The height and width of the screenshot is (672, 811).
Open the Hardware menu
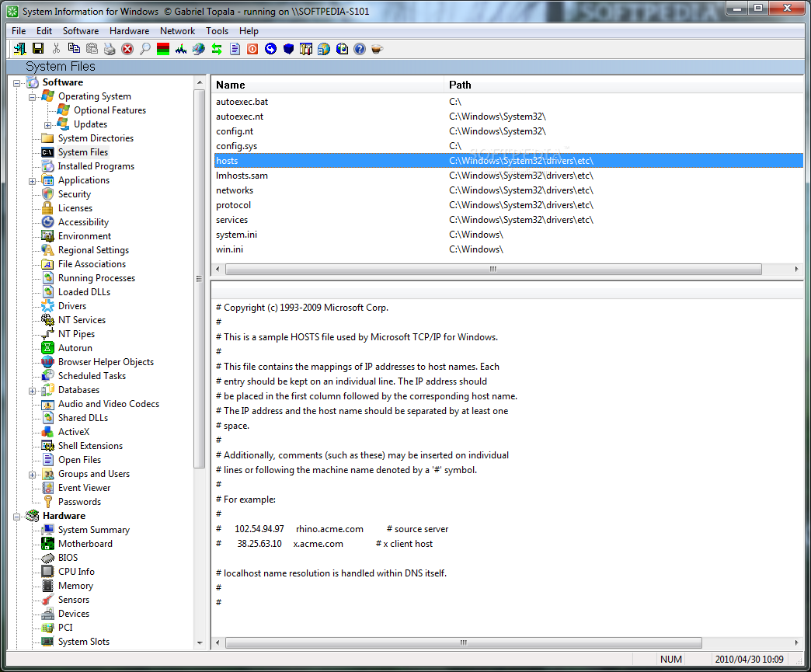[x=129, y=31]
